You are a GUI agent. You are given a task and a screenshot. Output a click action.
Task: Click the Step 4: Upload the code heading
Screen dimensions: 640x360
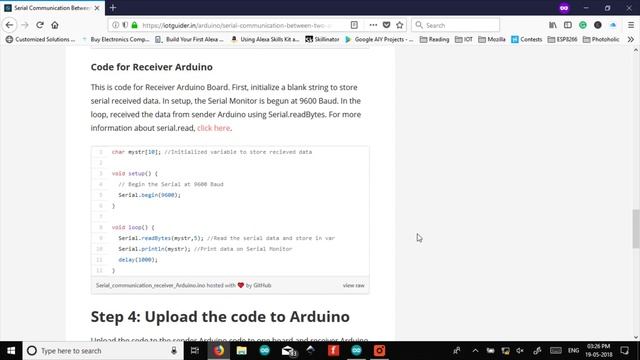click(220, 316)
